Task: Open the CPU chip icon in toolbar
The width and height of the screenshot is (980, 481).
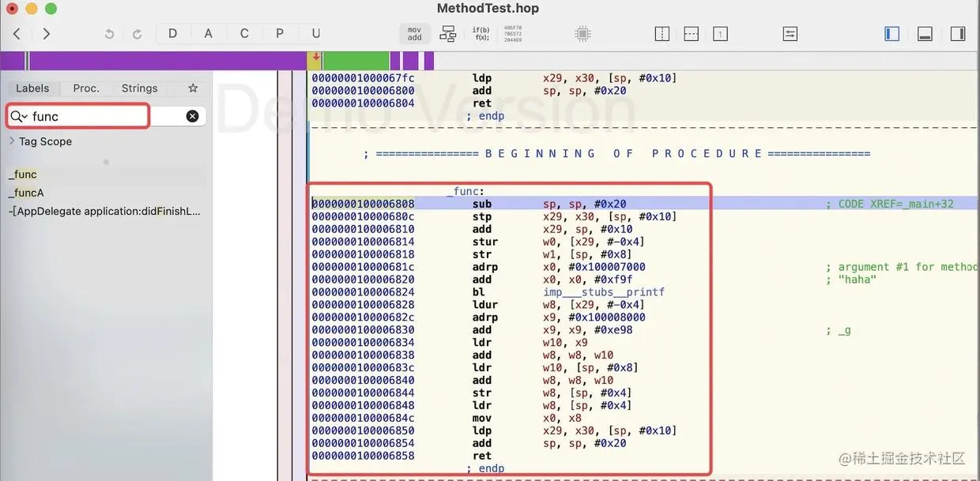Action: click(582, 34)
